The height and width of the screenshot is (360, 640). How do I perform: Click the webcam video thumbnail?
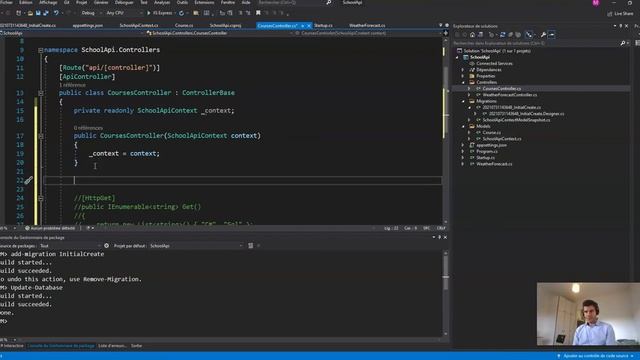tap(588, 314)
